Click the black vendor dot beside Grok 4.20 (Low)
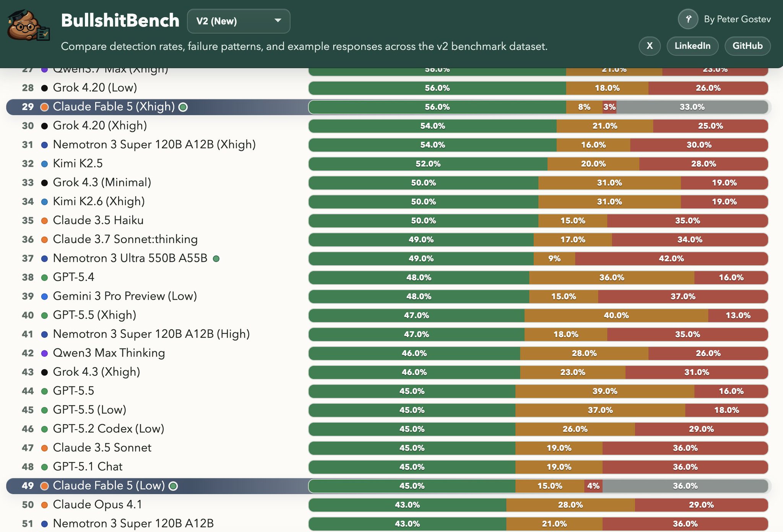The height and width of the screenshot is (532, 783). [x=44, y=88]
